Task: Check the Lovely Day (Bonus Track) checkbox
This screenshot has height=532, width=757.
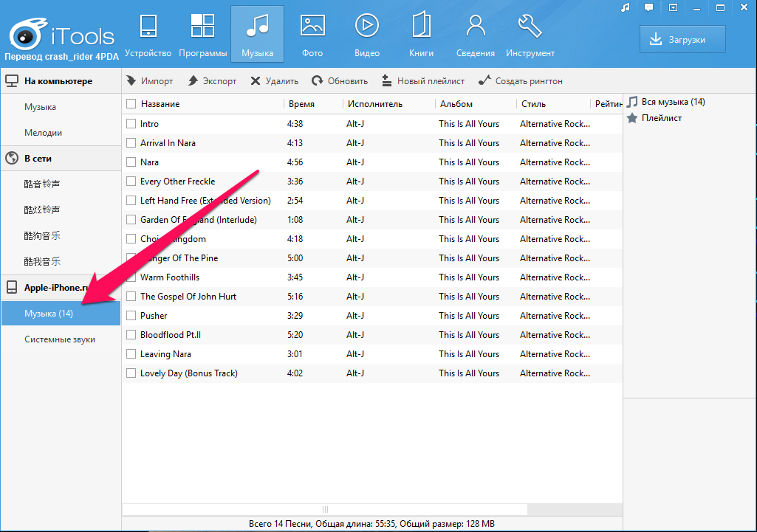Action: (x=131, y=373)
